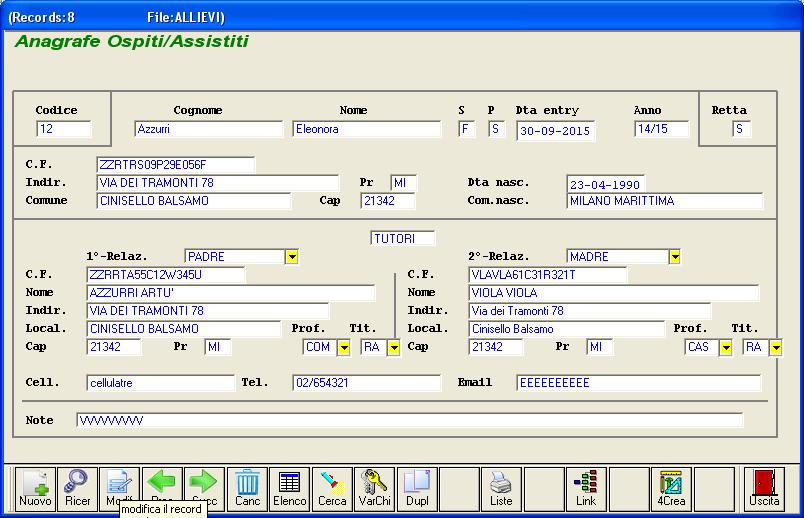Click the assisted person's Pr field MI
The width and height of the screenshot is (804, 518).
point(404,183)
